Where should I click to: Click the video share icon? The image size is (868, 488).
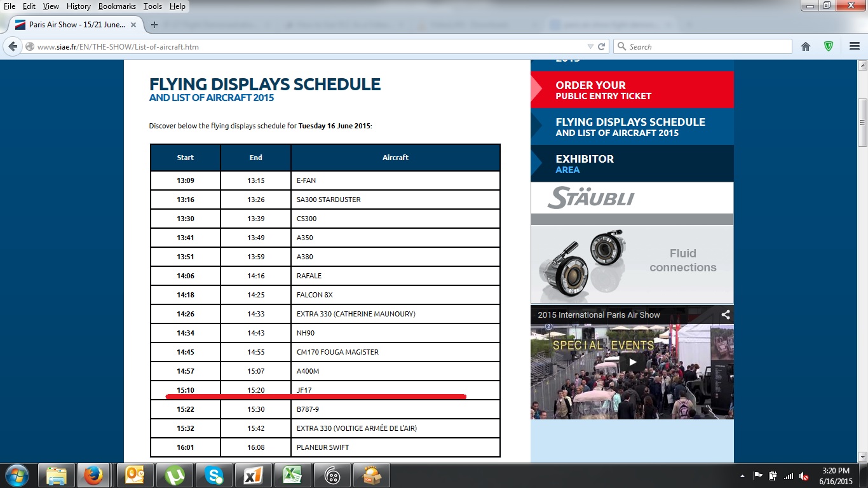pos(725,315)
